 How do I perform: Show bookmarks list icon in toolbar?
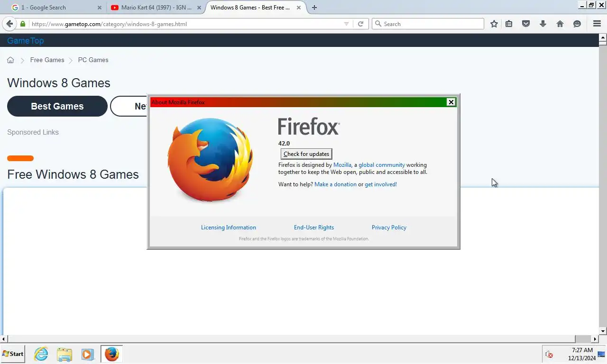[x=509, y=24]
